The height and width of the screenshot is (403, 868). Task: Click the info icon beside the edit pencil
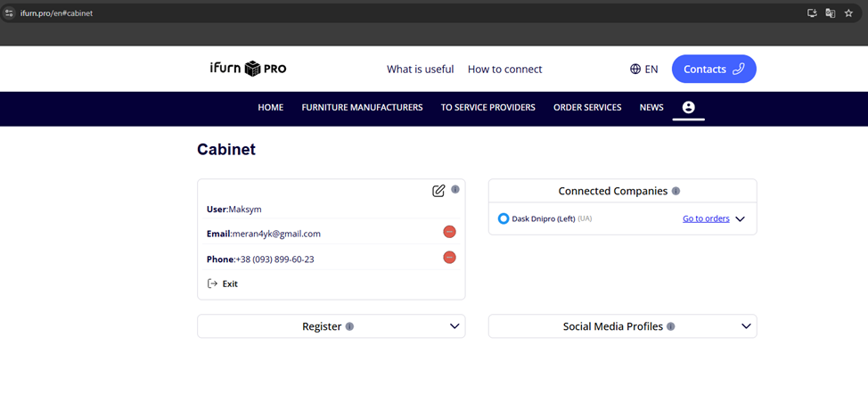[x=455, y=190]
